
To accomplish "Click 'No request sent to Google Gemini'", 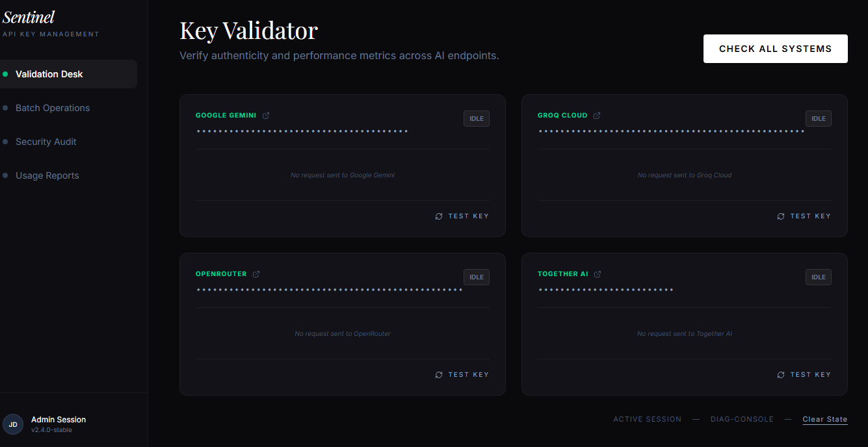I will click(x=343, y=175).
